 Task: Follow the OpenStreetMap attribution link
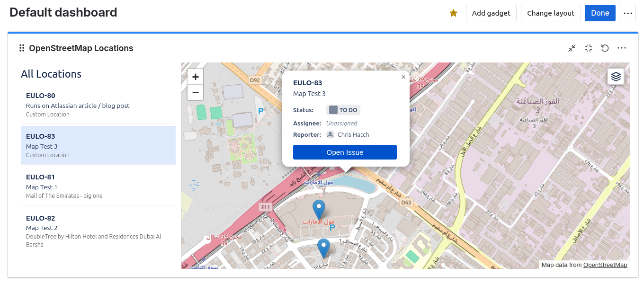point(605,265)
